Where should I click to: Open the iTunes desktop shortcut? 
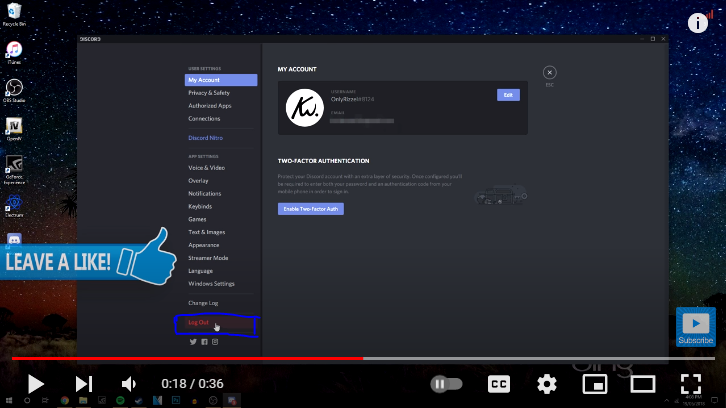[14, 52]
